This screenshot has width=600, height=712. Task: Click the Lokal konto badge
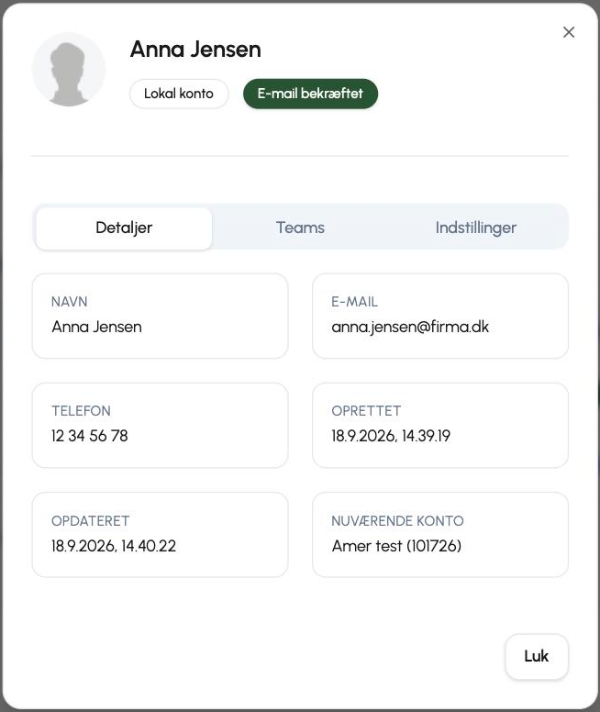pyautogui.click(x=179, y=94)
